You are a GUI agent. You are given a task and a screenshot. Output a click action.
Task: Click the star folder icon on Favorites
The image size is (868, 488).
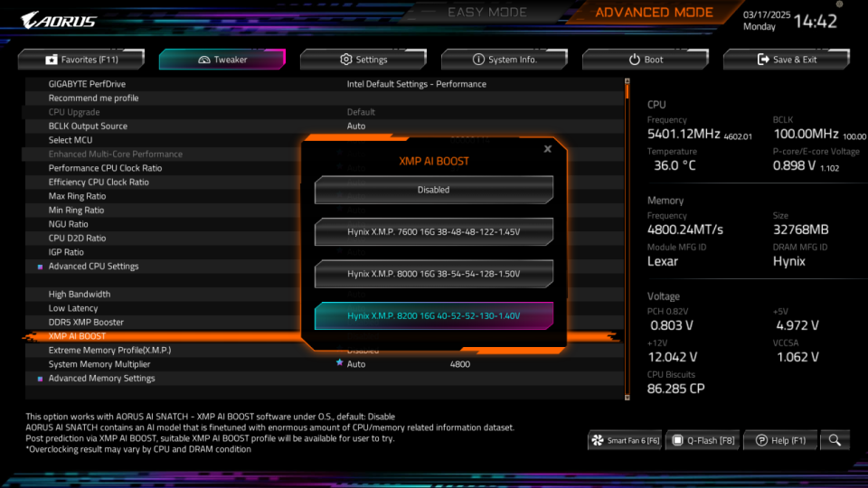pyautogui.click(x=51, y=60)
